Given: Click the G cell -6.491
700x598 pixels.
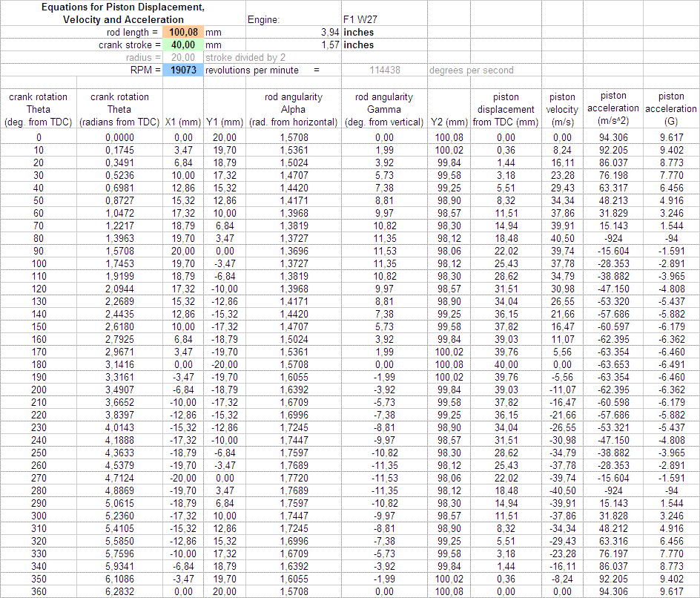Looking at the screenshot, I should (x=671, y=364).
